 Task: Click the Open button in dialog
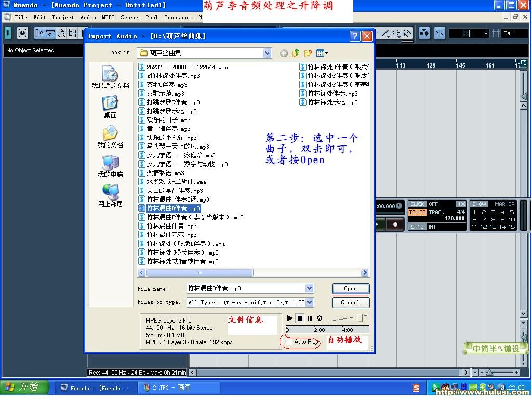(x=351, y=289)
